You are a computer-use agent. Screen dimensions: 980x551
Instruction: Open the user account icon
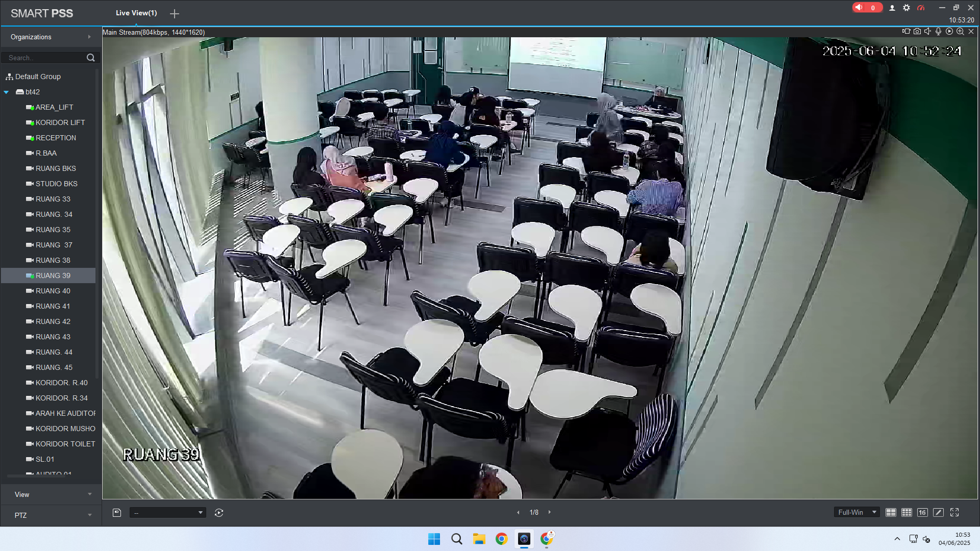(x=892, y=8)
